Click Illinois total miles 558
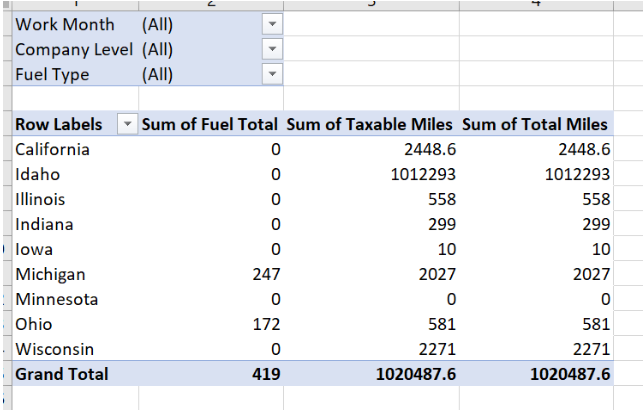644x410 pixels. 596,199
